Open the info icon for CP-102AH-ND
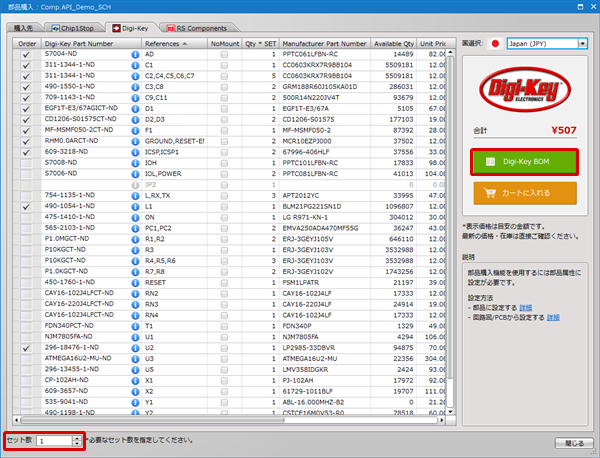The image size is (600, 458). click(135, 381)
